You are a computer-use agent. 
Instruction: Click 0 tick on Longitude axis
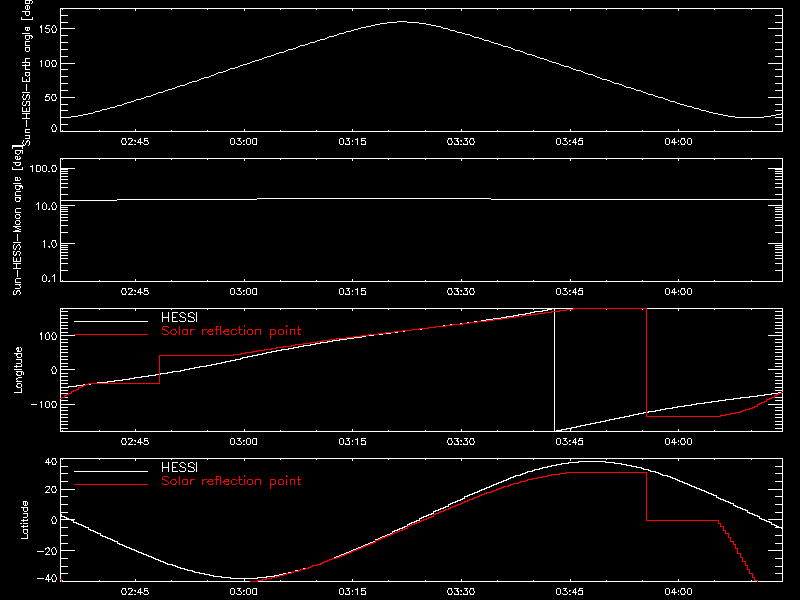pyautogui.click(x=54, y=370)
